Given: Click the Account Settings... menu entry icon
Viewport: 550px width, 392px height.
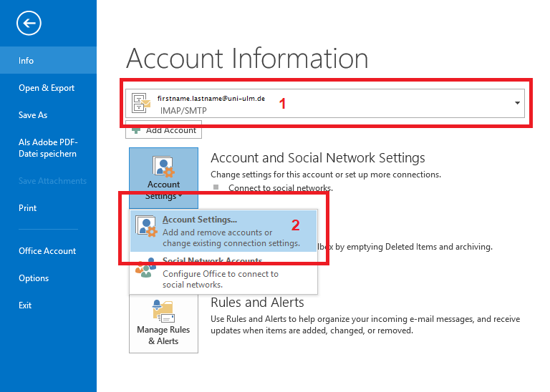Looking at the screenshot, I should point(146,226).
